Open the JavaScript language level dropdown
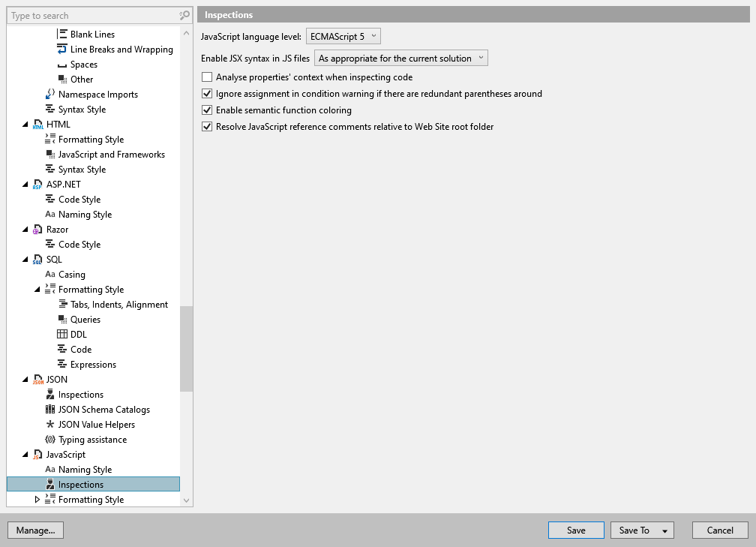Viewport: 756px width, 547px height. coord(343,36)
